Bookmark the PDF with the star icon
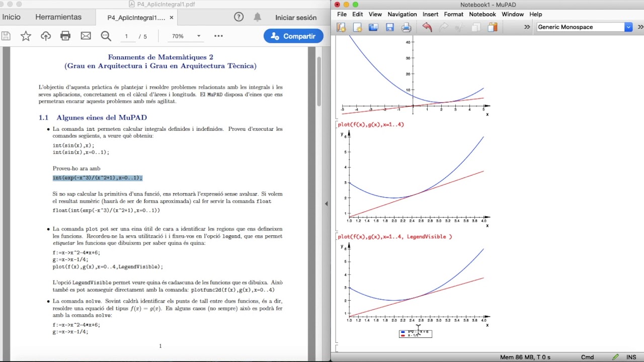The width and height of the screenshot is (644, 362). [x=26, y=36]
